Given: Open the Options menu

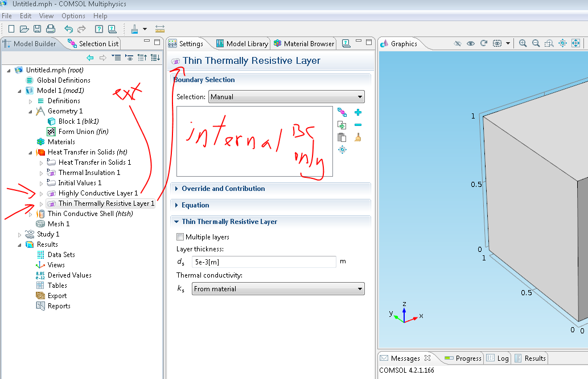Looking at the screenshot, I should 73,16.
